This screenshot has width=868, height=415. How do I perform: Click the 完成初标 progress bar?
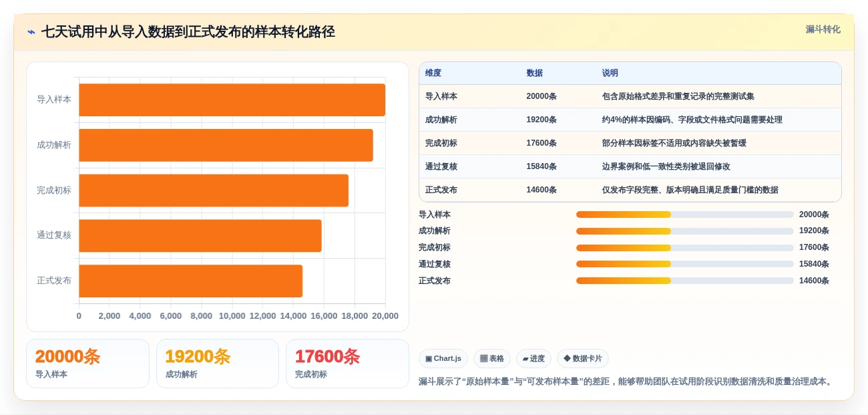[x=685, y=247]
